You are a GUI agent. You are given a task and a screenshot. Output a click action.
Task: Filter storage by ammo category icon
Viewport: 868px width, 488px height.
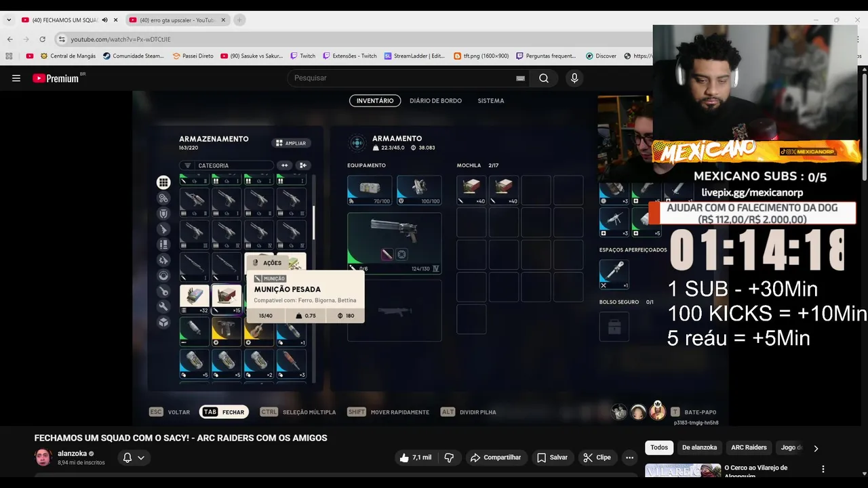(x=163, y=245)
